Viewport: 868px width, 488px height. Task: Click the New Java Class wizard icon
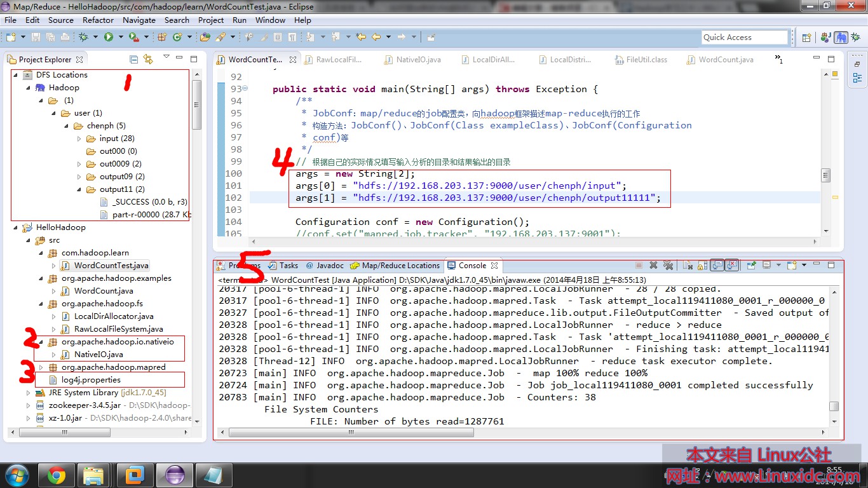coord(179,37)
